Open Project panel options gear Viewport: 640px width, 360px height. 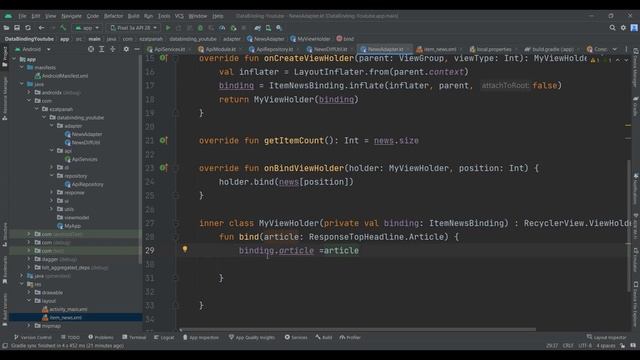[126, 49]
